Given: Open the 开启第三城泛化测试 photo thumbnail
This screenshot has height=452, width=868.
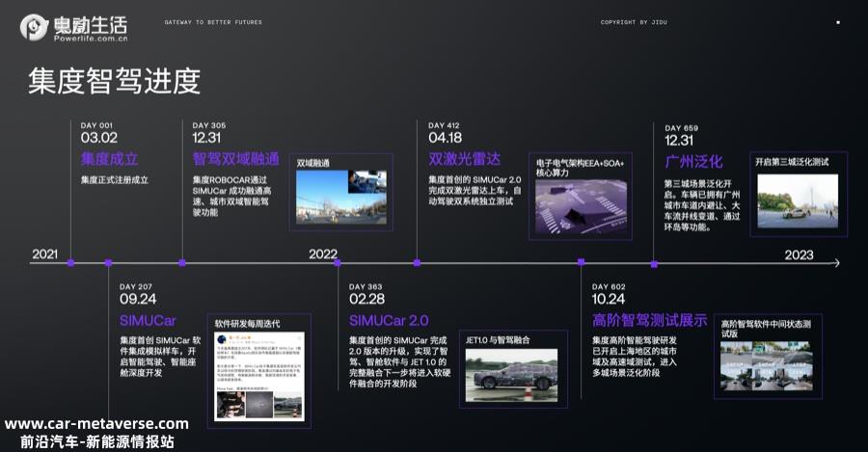Looking at the screenshot, I should tap(798, 200).
